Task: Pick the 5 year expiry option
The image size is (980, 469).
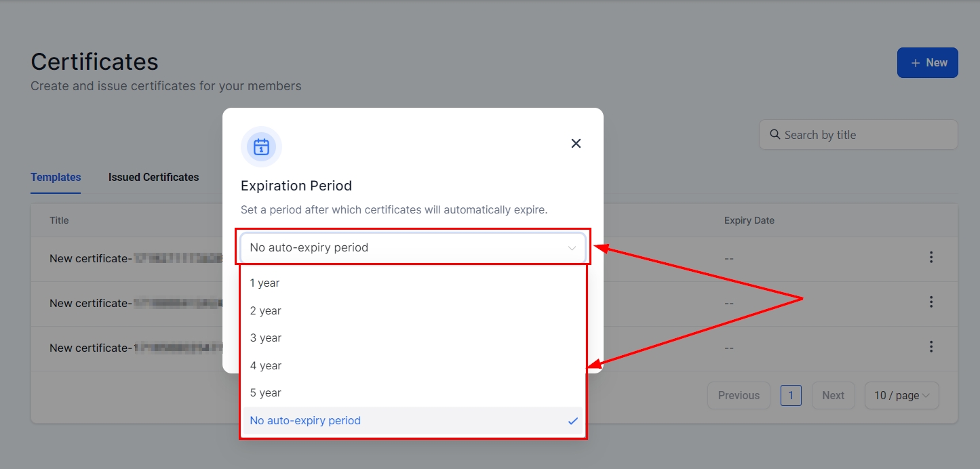Action: coord(265,393)
